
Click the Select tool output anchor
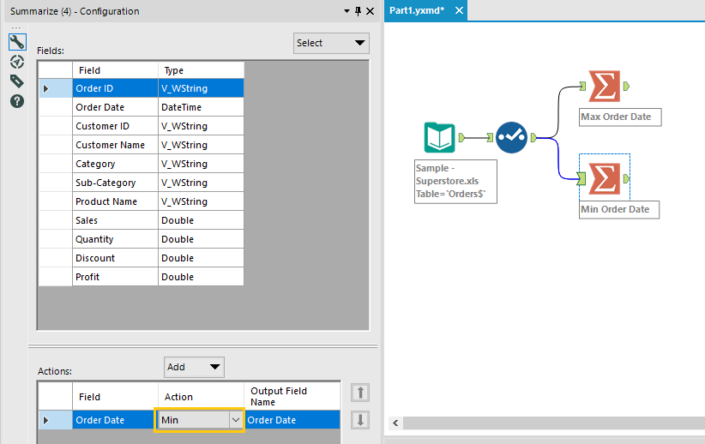(x=534, y=138)
